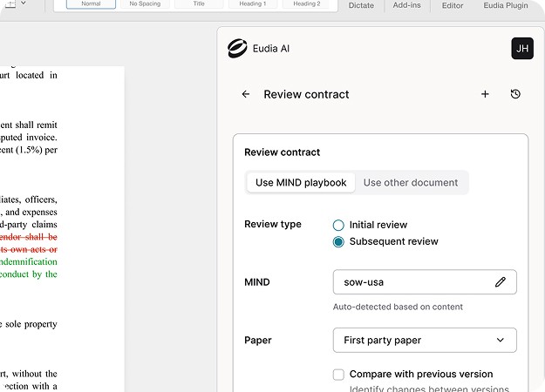Click the 'Review contract' card heading

282,152
